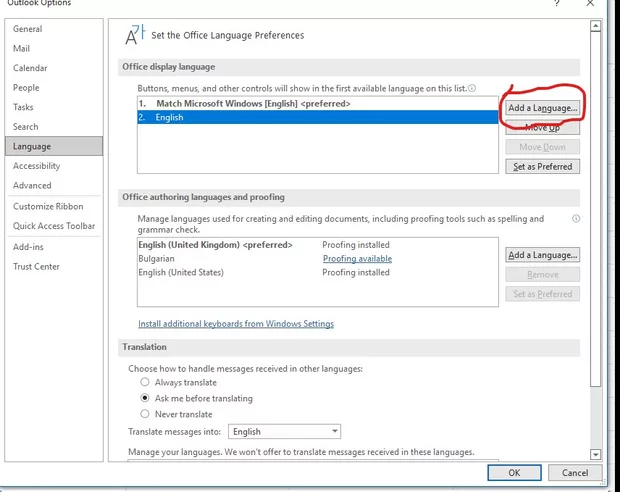Add an authoring language
This screenshot has height=492, width=620.
click(x=542, y=255)
